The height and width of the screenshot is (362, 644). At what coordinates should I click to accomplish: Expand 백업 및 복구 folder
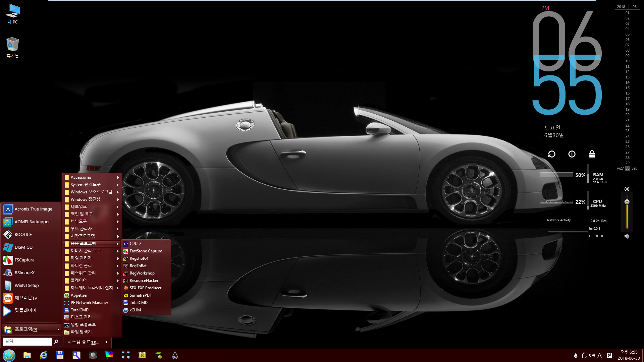click(92, 214)
